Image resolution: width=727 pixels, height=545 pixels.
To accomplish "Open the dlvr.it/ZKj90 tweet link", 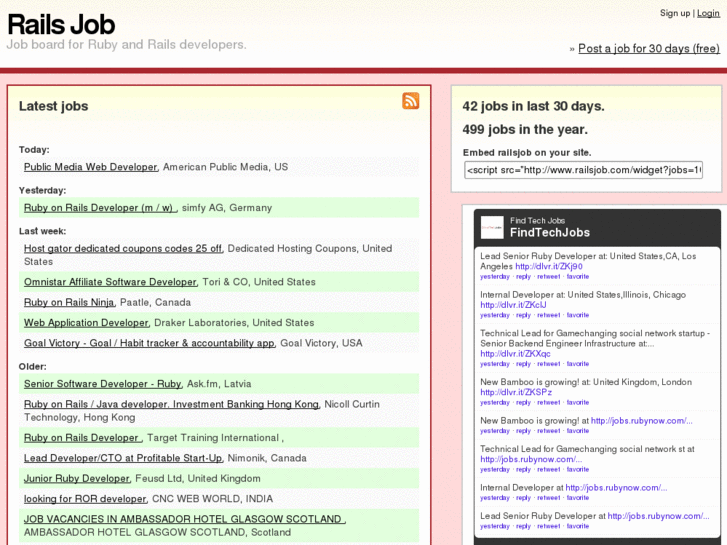I will [x=549, y=266].
